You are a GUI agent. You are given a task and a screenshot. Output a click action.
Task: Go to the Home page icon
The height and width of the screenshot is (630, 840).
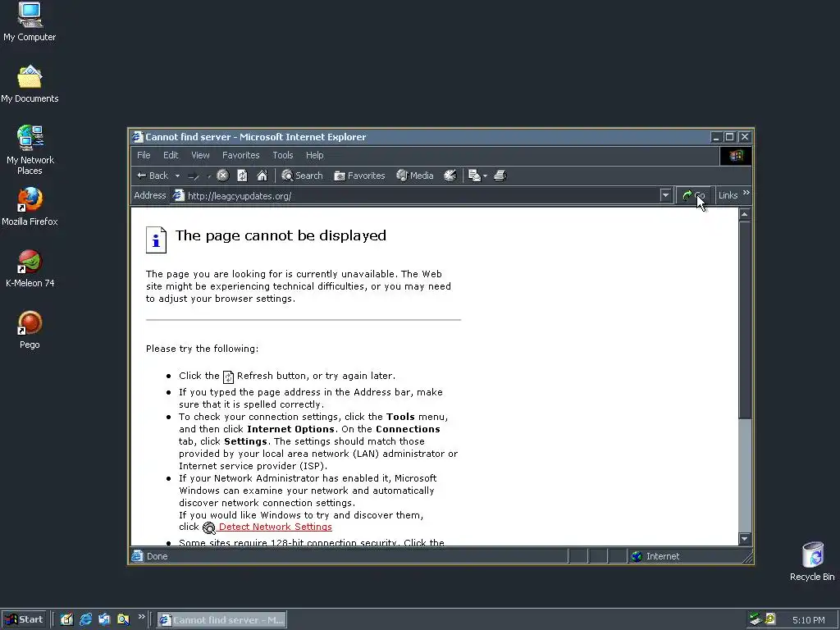coord(262,176)
